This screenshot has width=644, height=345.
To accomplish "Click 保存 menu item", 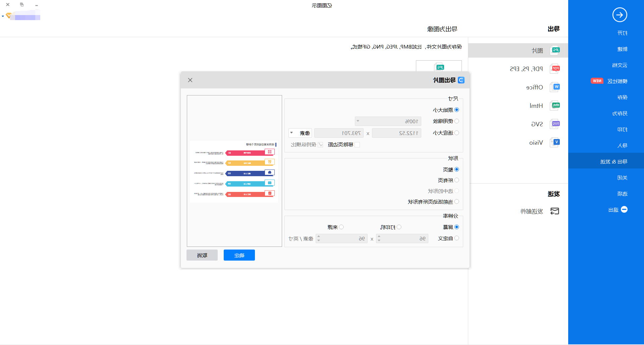I will [x=622, y=97].
